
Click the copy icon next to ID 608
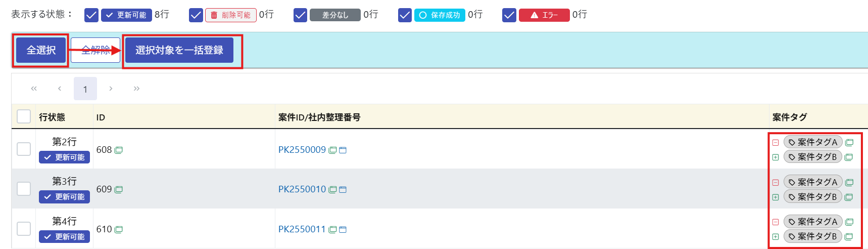119,150
